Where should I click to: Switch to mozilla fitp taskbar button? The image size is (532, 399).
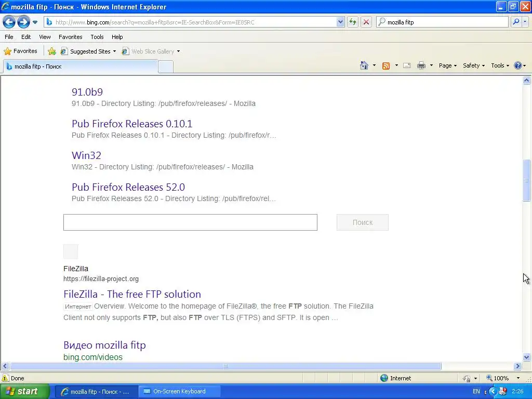(x=96, y=392)
